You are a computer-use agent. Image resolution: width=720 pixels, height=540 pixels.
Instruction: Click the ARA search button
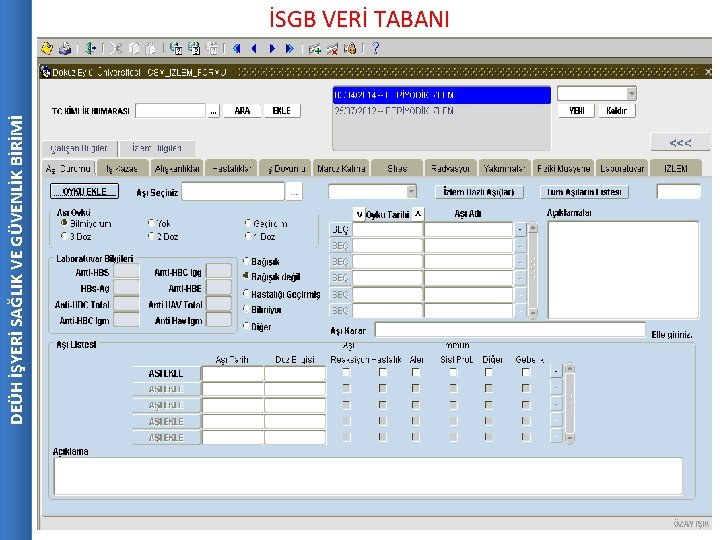click(x=242, y=111)
